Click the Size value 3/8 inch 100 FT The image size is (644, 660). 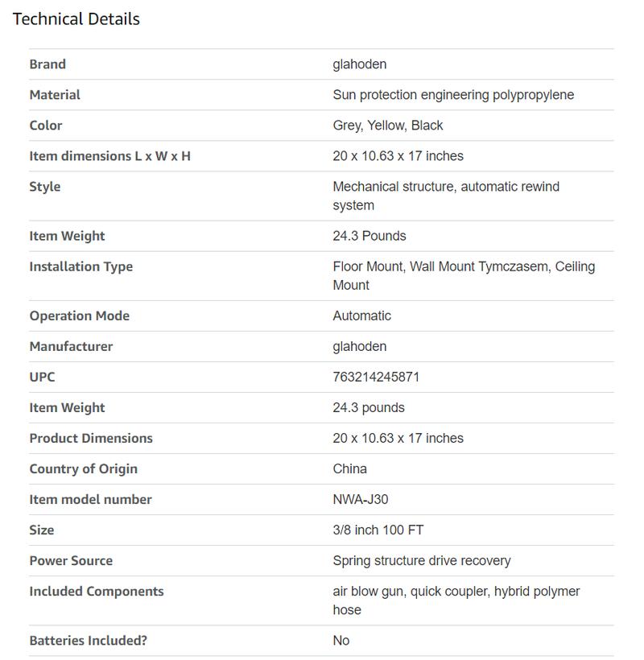point(378,530)
